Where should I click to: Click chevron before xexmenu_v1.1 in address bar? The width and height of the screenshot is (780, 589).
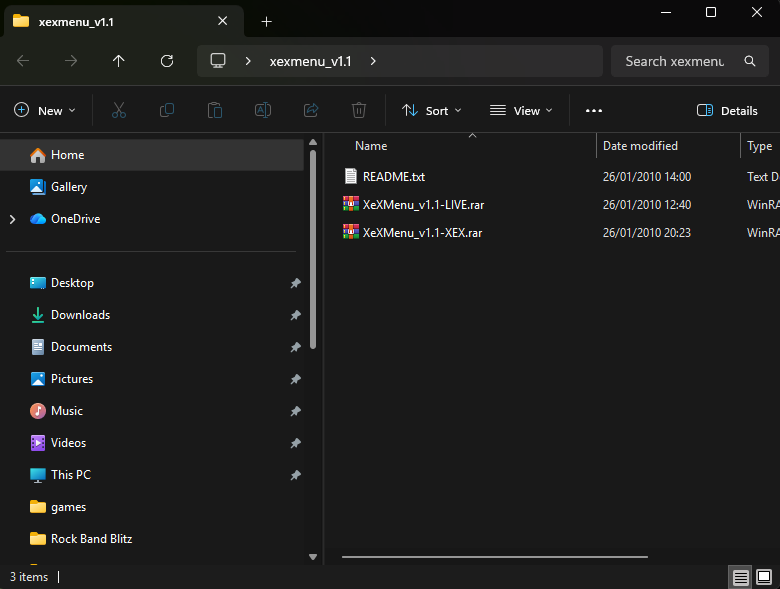click(248, 61)
